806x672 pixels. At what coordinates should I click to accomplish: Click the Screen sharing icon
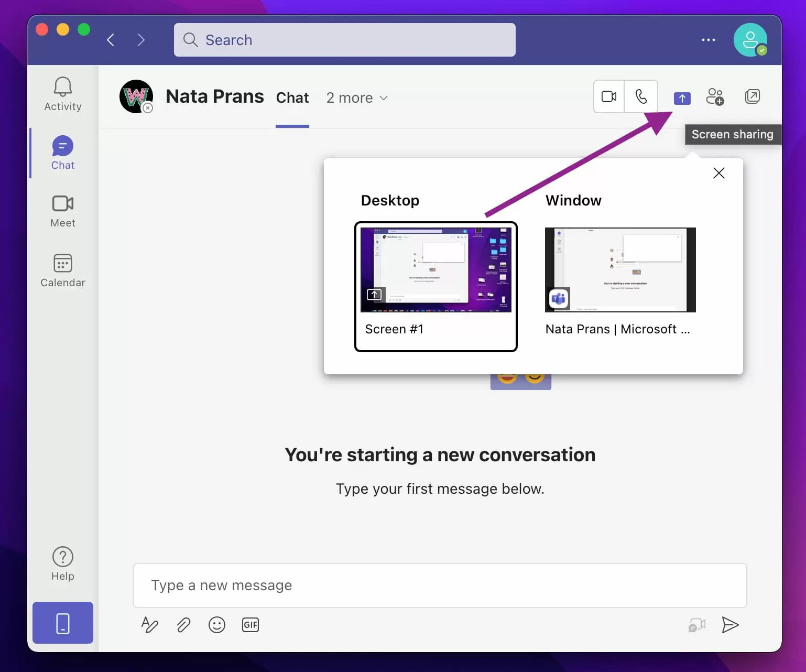[x=682, y=98]
